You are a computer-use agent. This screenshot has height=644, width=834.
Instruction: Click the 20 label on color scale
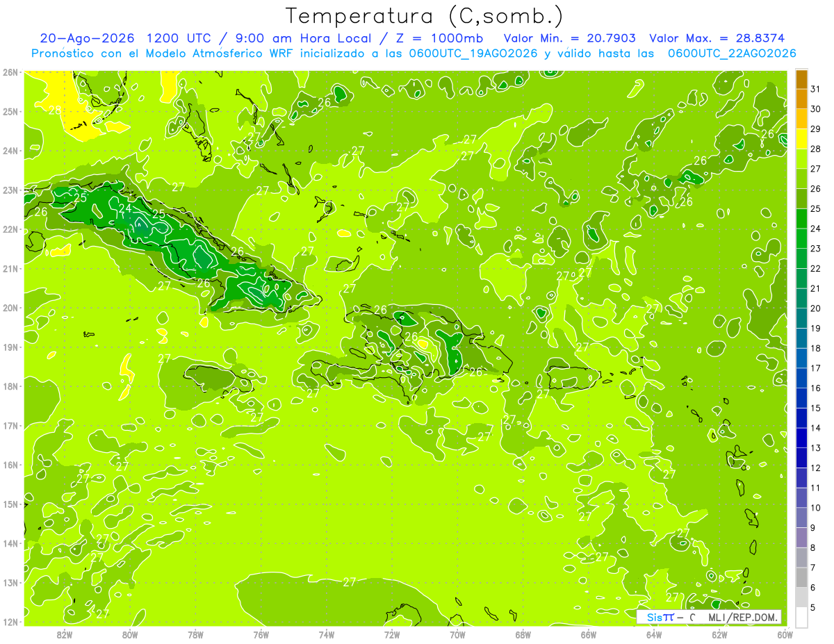[816, 308]
